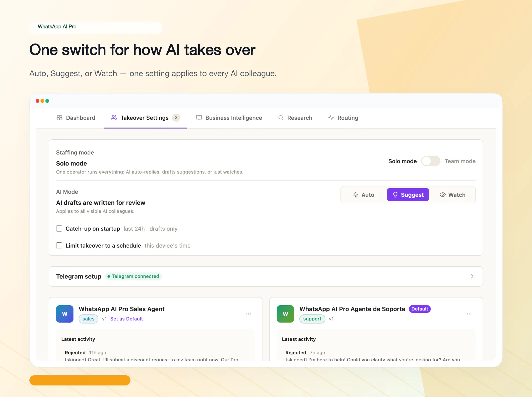Open more options menu for Sales Agent

[x=248, y=314]
